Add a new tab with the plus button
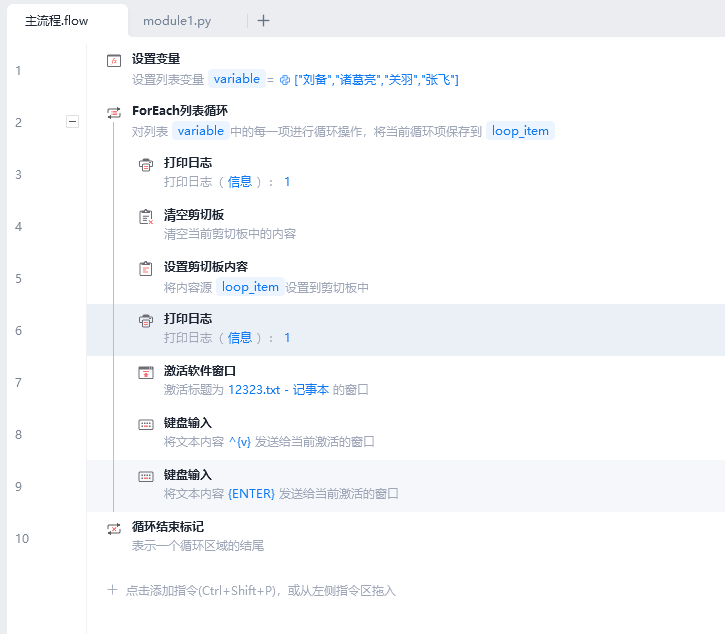The width and height of the screenshot is (725, 634). 263,21
